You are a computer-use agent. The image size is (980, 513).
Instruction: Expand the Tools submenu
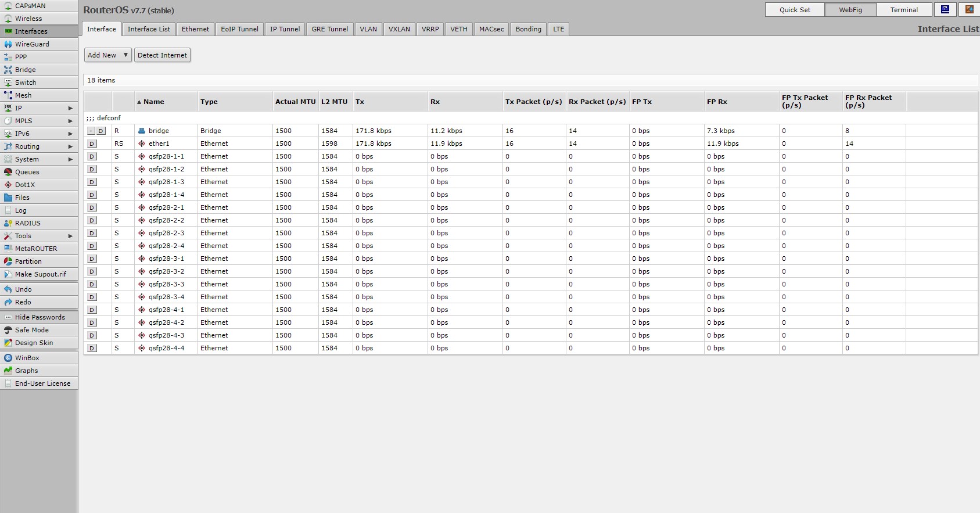[39, 236]
